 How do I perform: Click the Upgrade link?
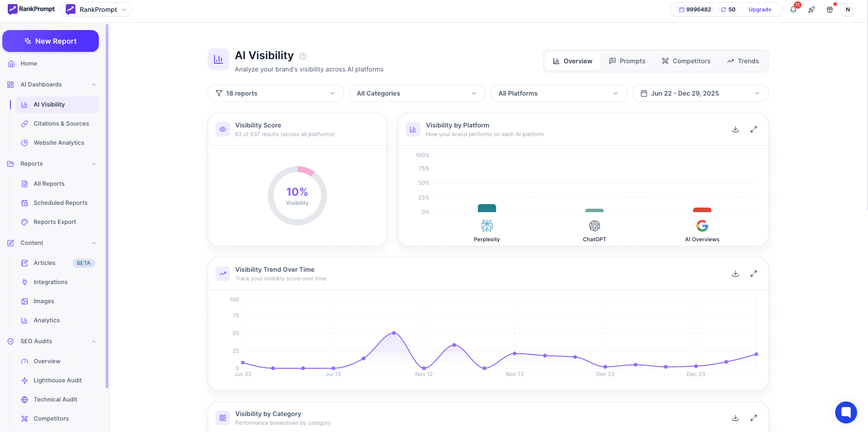pos(760,10)
